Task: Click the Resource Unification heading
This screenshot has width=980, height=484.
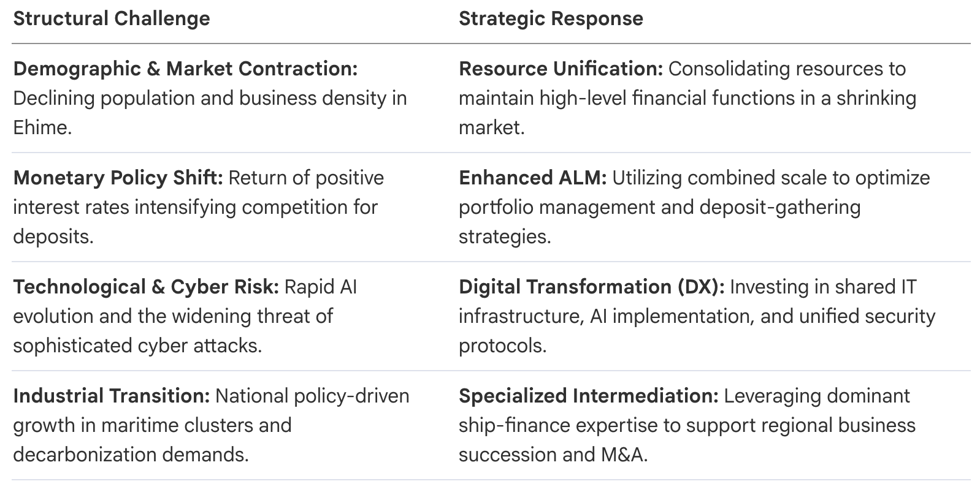Action: point(561,69)
